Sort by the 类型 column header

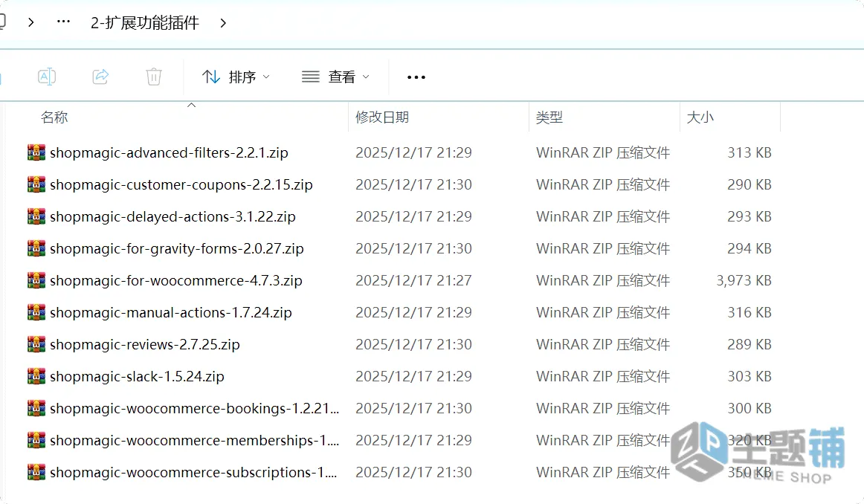pyautogui.click(x=549, y=117)
